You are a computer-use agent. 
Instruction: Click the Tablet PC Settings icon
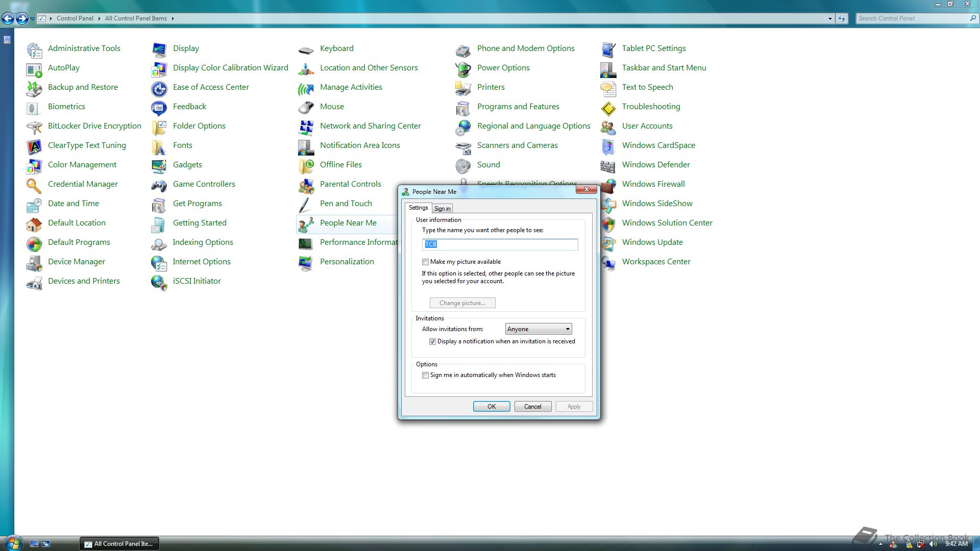[x=608, y=50]
